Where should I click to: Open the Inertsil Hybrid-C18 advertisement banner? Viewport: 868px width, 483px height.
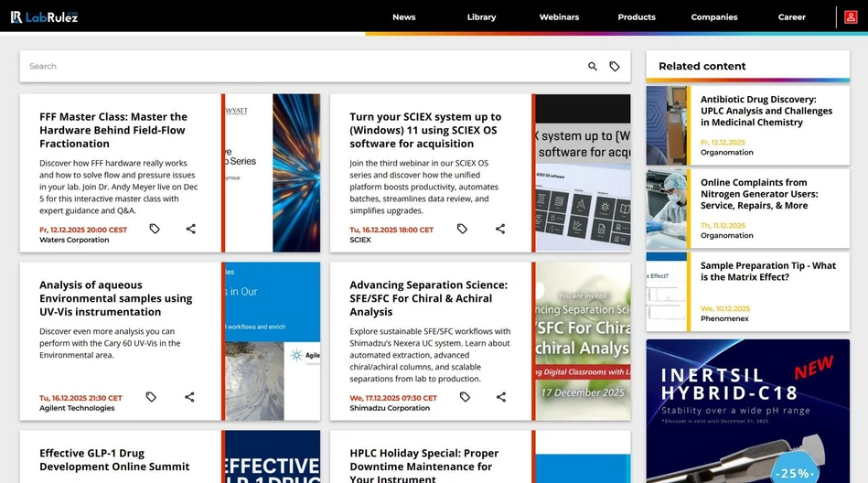click(x=748, y=411)
